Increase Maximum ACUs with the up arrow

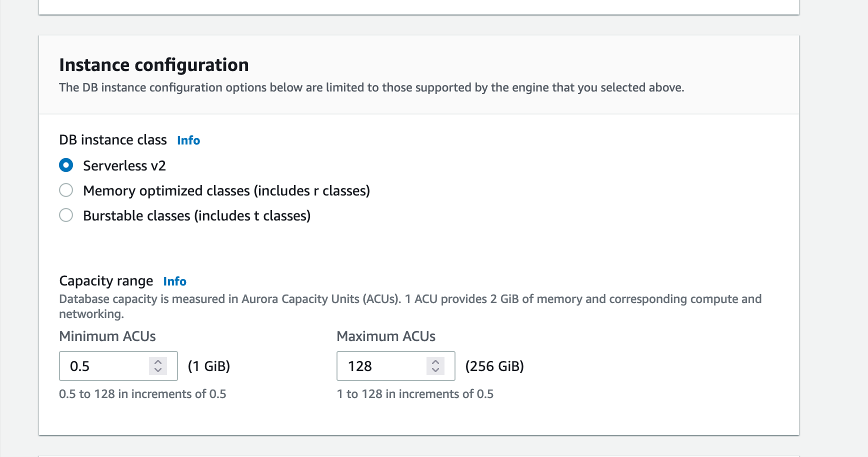(x=435, y=362)
